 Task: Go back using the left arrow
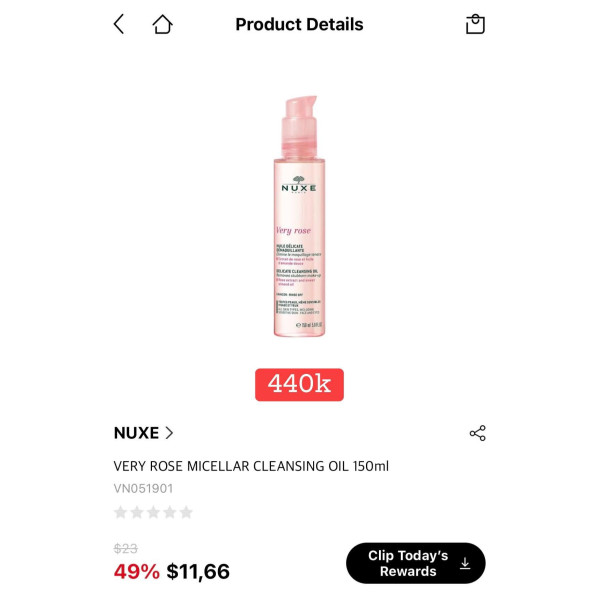(119, 24)
